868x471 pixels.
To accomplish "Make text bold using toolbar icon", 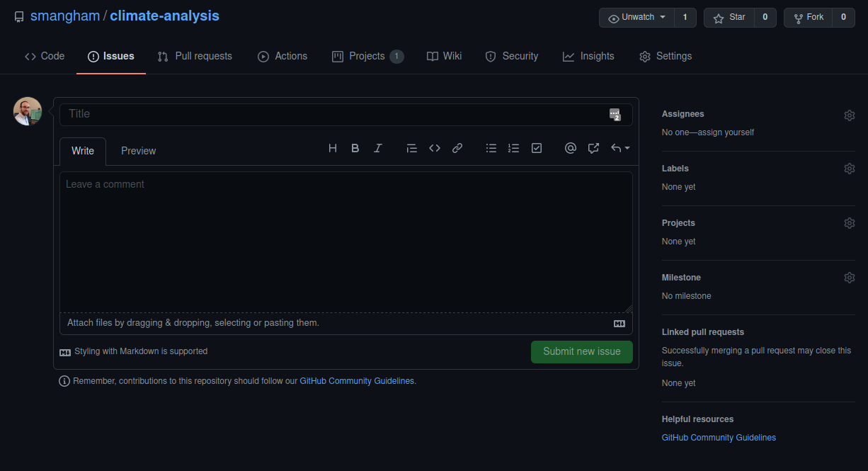I will tap(355, 148).
